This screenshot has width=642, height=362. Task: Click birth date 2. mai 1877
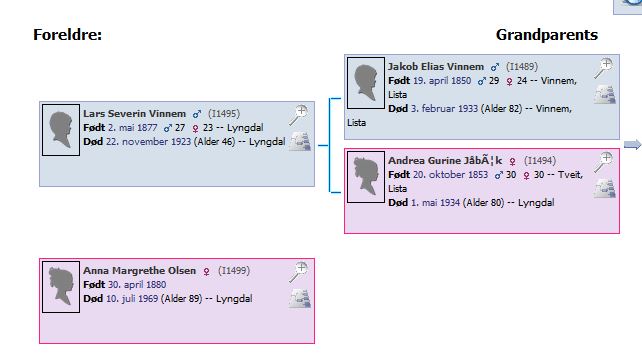(133, 128)
